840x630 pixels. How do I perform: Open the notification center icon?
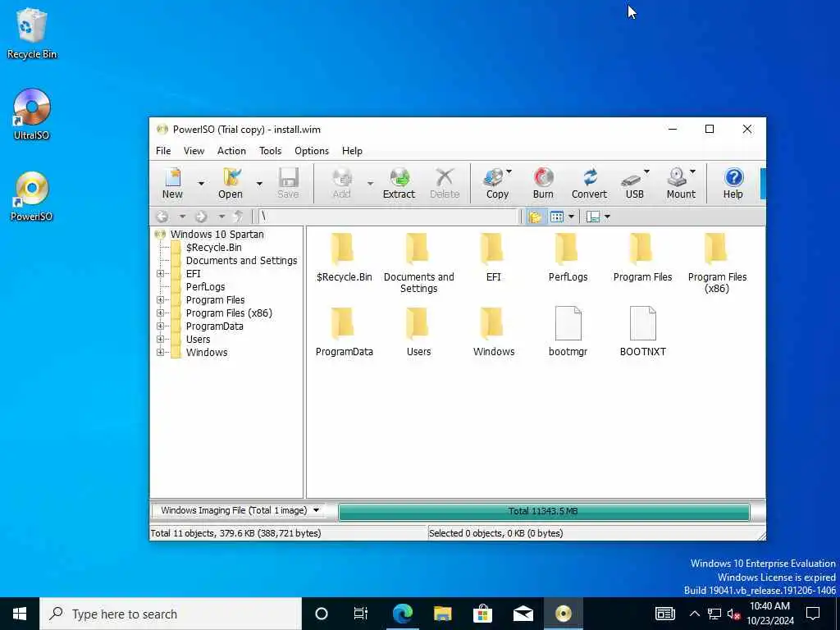tap(813, 614)
